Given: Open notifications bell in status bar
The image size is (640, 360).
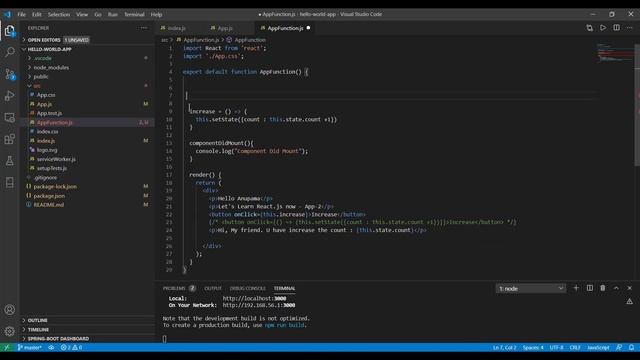Looking at the screenshot, I should (631, 347).
